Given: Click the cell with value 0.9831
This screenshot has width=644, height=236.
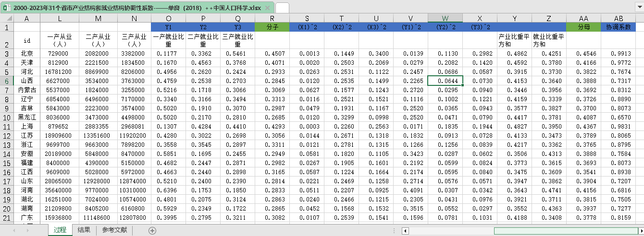Looking at the screenshot, I should (x=619, y=127).
